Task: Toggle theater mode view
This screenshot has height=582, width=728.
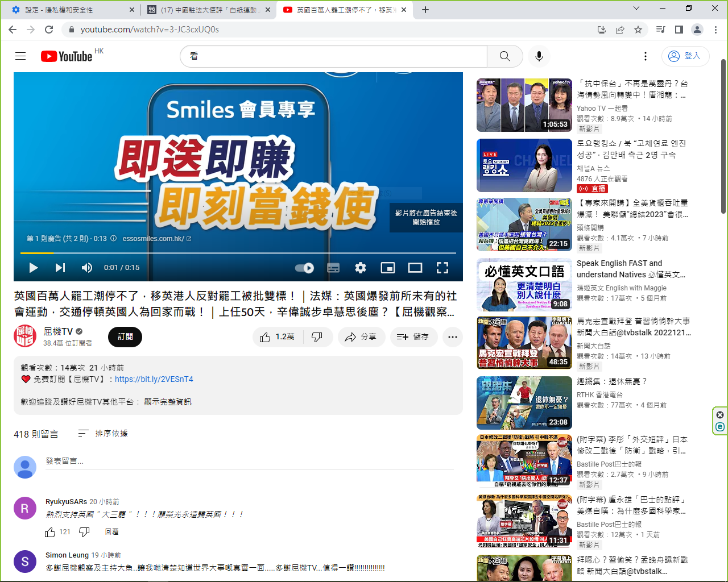Action: pos(415,268)
